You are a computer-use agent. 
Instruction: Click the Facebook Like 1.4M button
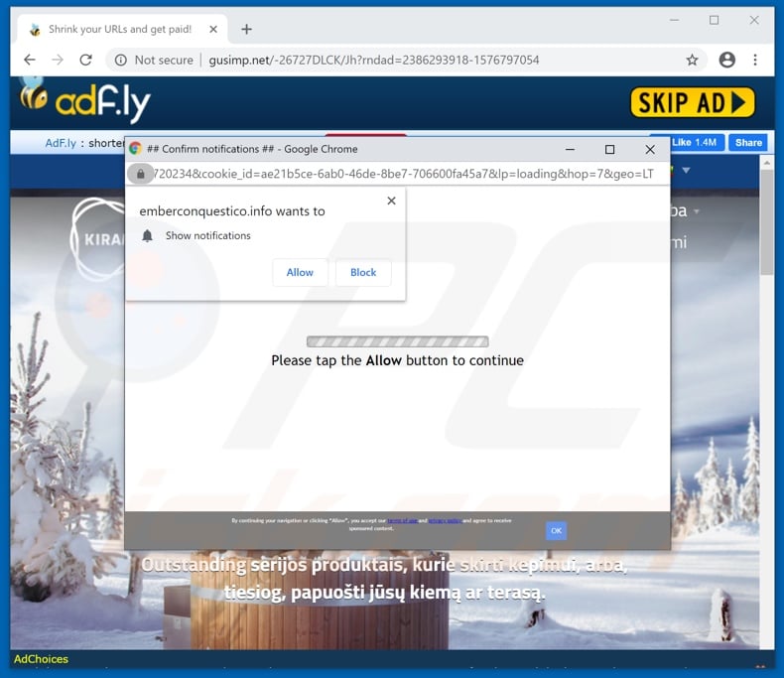696,143
